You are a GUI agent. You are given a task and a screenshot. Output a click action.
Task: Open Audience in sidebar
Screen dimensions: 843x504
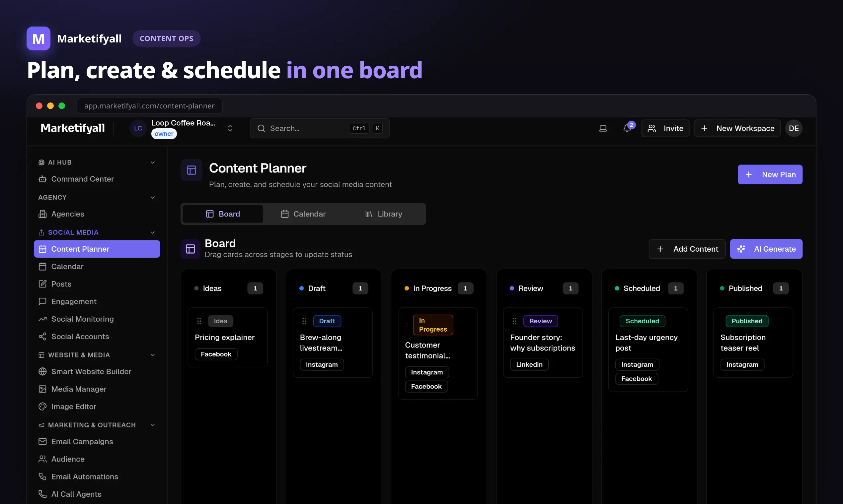[x=97, y=459]
